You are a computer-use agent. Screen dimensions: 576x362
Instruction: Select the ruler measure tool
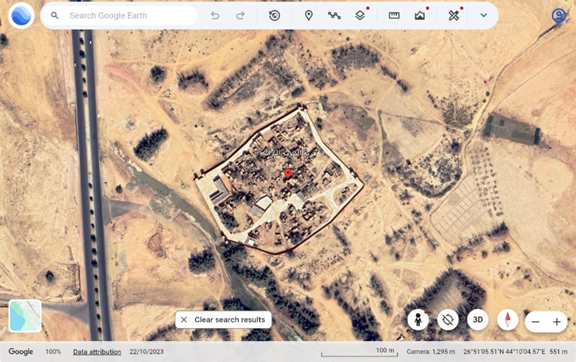(x=394, y=15)
